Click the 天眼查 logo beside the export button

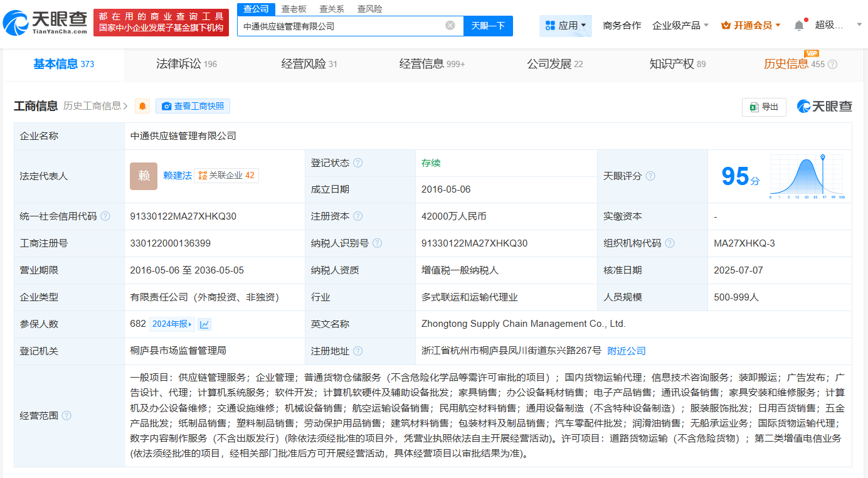coord(824,107)
